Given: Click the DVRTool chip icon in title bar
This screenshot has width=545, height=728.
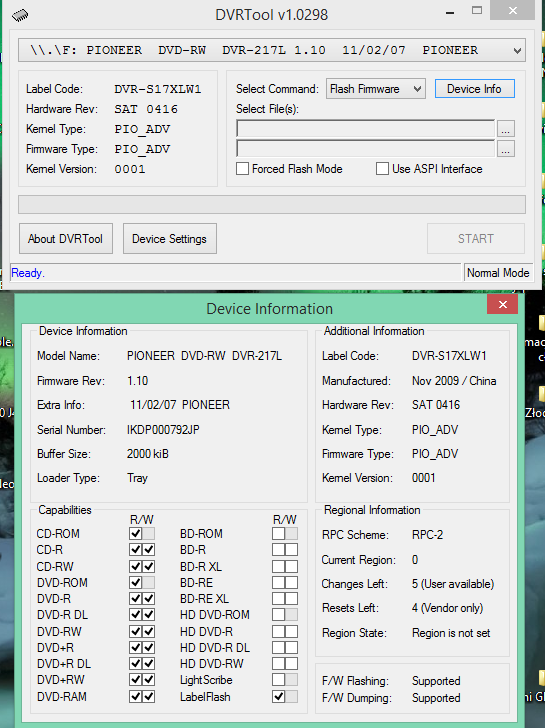Looking at the screenshot, I should [20, 16].
